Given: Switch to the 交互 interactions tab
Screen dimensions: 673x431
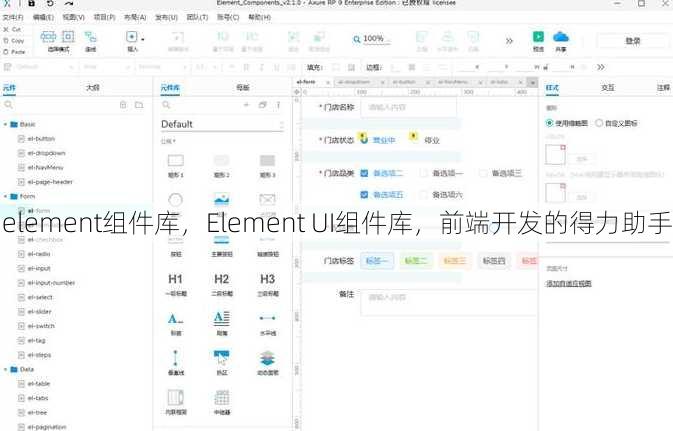Looking at the screenshot, I should point(607,88).
